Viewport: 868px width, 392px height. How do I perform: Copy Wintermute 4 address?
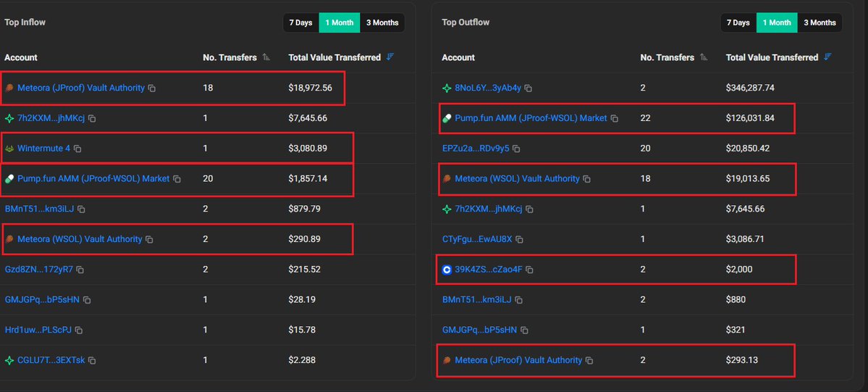pos(77,149)
